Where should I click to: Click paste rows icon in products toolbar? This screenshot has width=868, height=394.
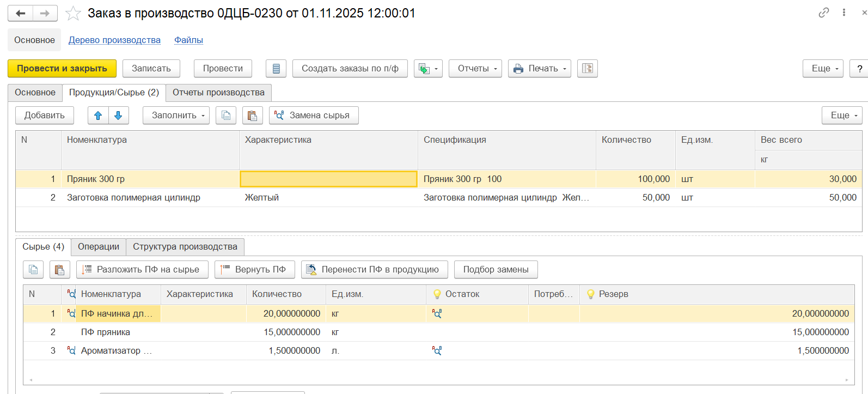point(252,116)
